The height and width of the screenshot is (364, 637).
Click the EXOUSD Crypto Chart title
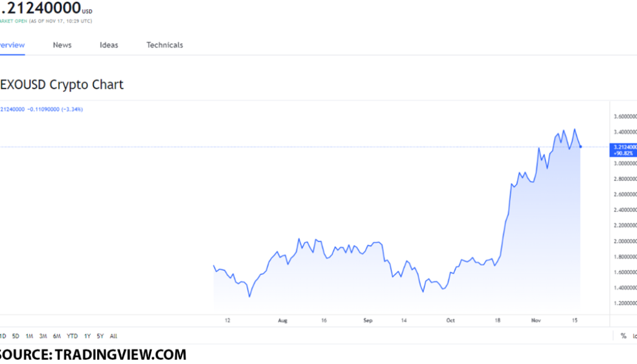click(61, 84)
